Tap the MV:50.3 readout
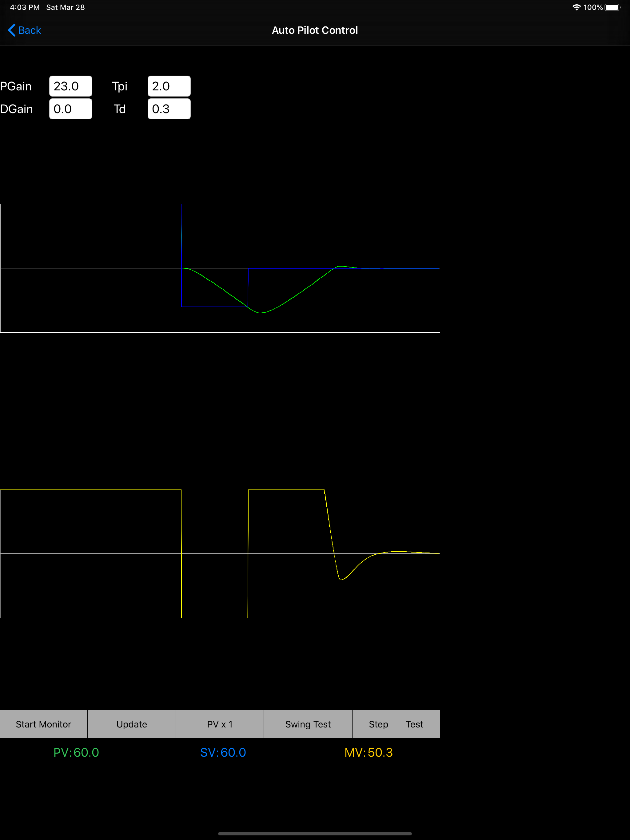Viewport: 630px width, 840px height. [369, 752]
